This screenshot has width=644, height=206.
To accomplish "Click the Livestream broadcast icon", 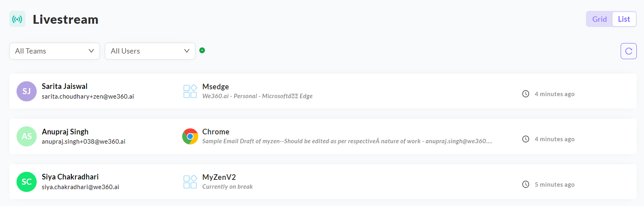I will click(x=17, y=19).
